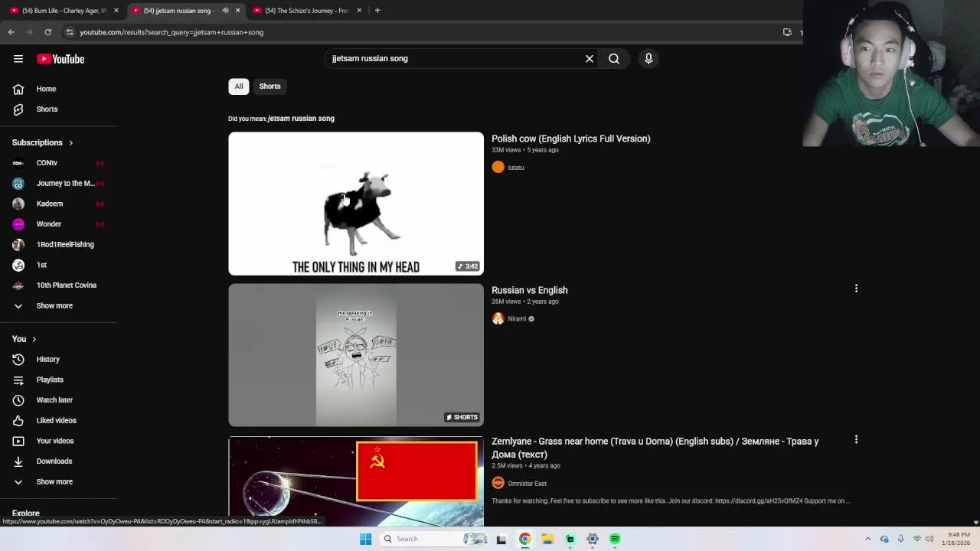
Task: Click the YouTube logo
Action: pyautogui.click(x=60, y=59)
